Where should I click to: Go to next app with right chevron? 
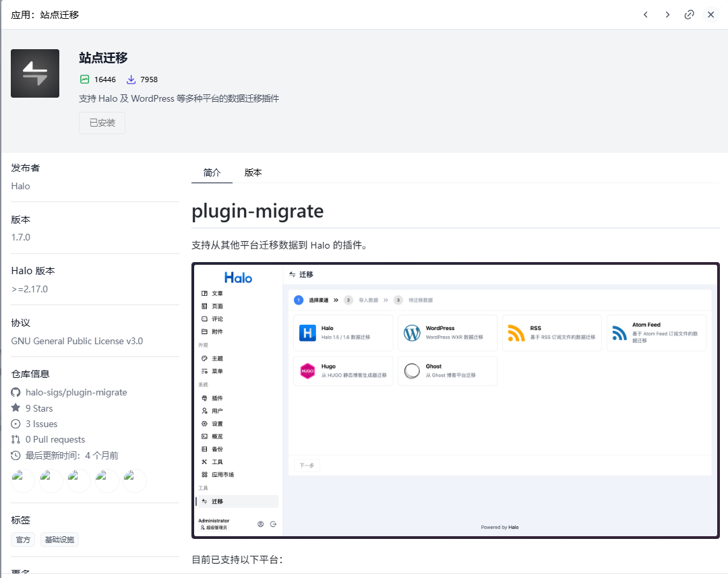[x=667, y=14]
